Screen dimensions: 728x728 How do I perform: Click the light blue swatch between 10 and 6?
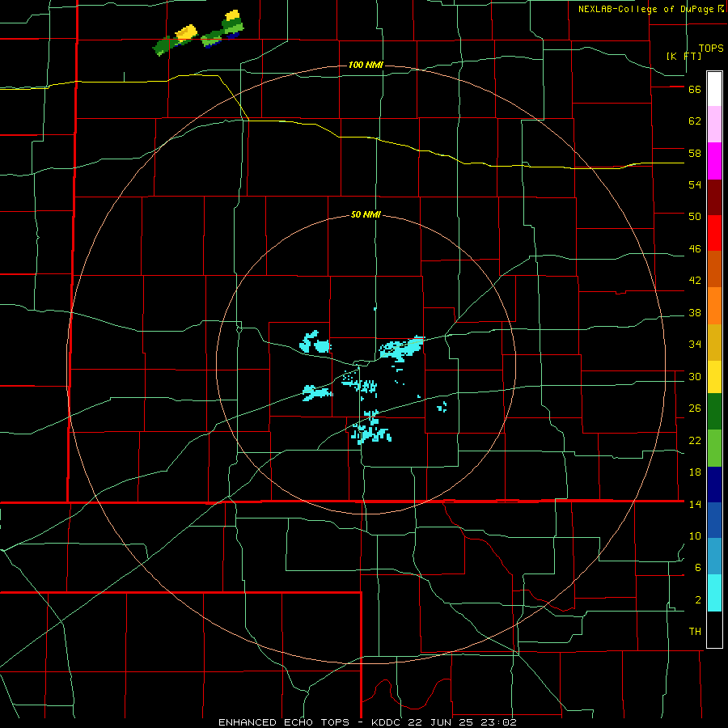(714, 557)
